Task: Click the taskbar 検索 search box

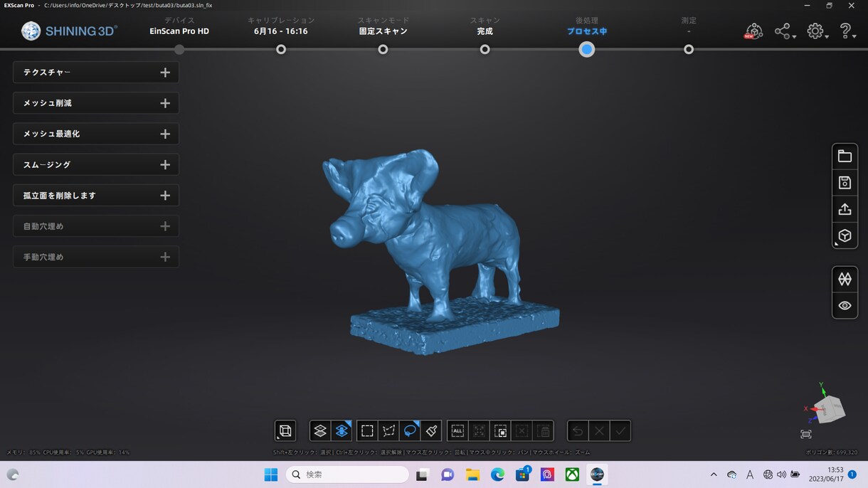Action: [347, 474]
